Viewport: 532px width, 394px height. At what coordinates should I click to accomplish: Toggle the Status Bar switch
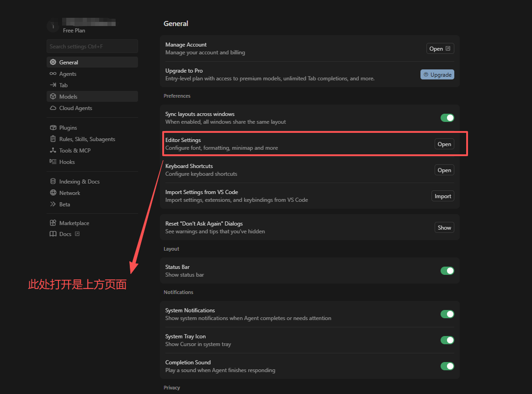tap(447, 271)
